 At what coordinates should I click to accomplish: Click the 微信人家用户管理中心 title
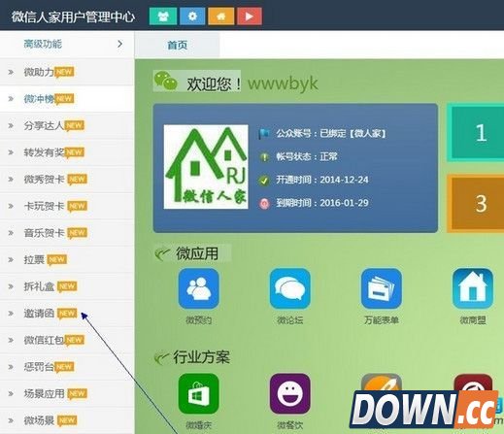73,17
